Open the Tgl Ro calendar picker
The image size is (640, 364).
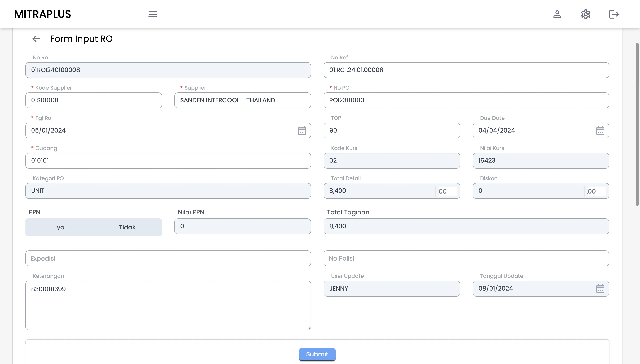click(302, 130)
